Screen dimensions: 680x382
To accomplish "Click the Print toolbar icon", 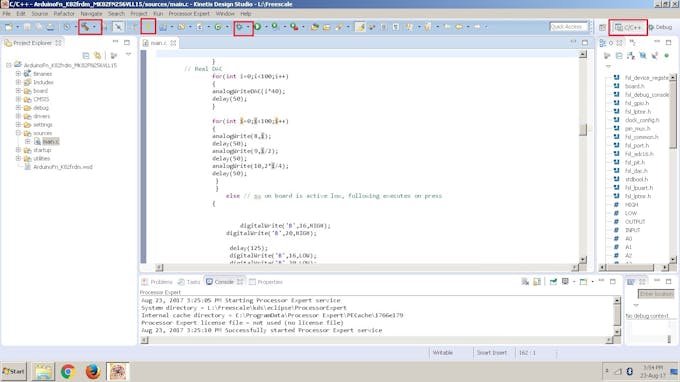I will coord(50,27).
